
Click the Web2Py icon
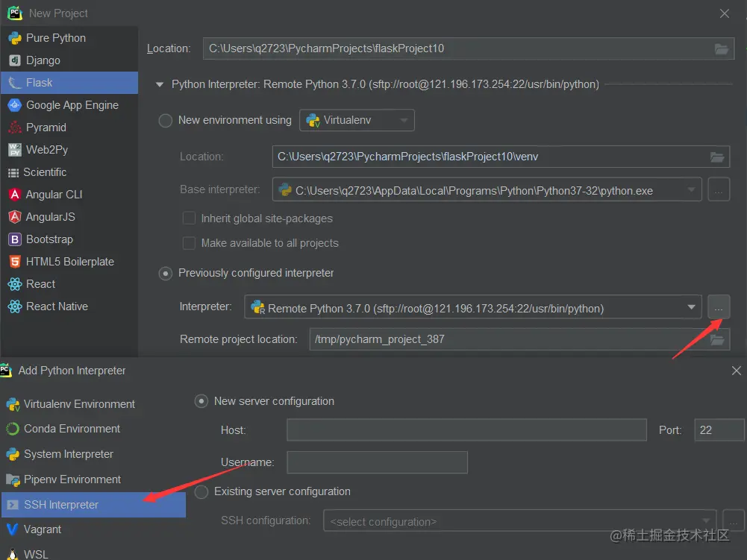pyautogui.click(x=15, y=150)
